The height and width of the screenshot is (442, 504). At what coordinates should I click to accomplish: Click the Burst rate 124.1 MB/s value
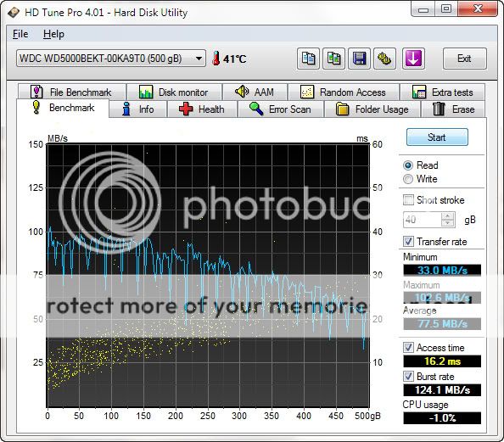442,390
